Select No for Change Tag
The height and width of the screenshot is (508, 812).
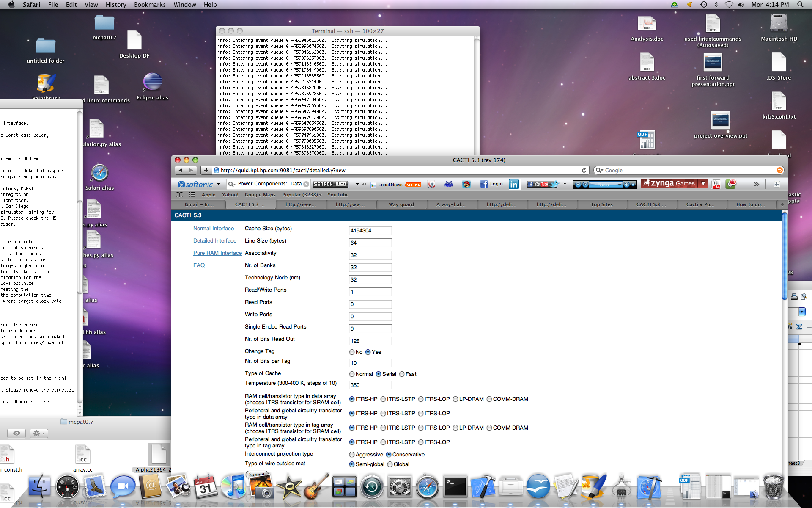pyautogui.click(x=352, y=352)
